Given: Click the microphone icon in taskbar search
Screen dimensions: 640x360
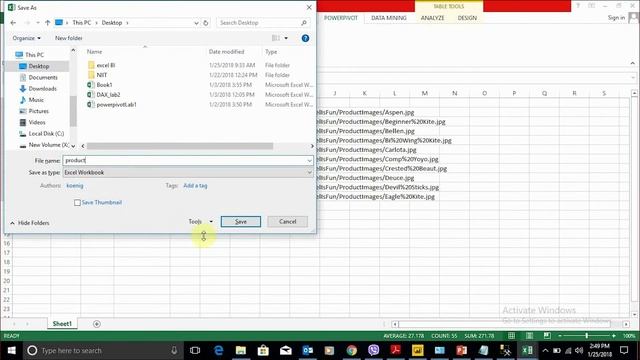Looking at the screenshot, I should coord(174,350).
